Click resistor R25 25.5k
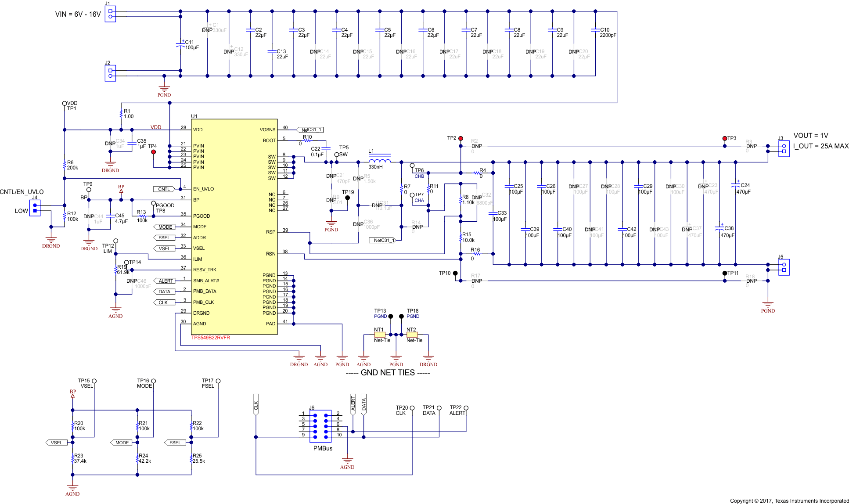 click(x=191, y=459)
